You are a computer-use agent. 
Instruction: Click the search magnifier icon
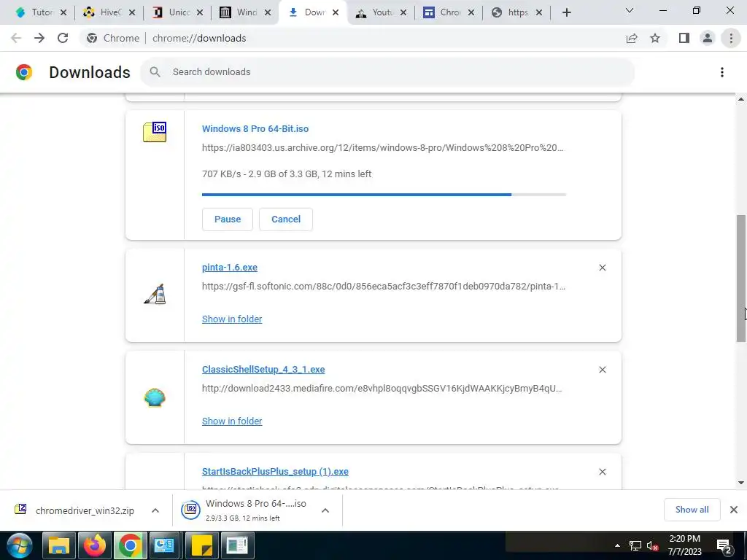click(155, 72)
